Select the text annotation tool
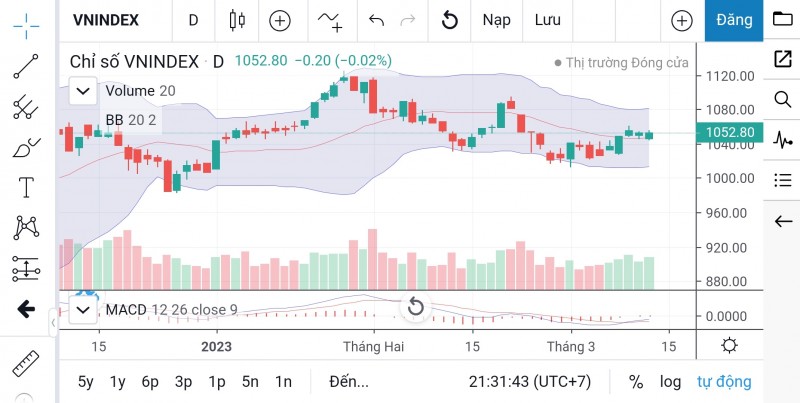The width and height of the screenshot is (800, 403). 26,188
